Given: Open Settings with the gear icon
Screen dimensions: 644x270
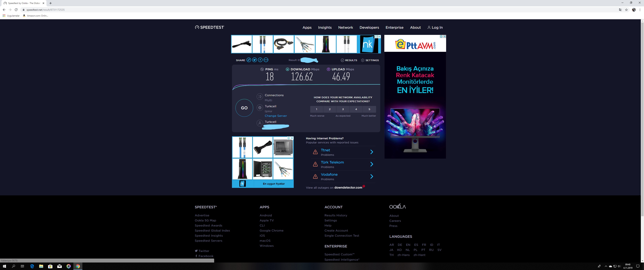Looking at the screenshot, I should pos(370,60).
